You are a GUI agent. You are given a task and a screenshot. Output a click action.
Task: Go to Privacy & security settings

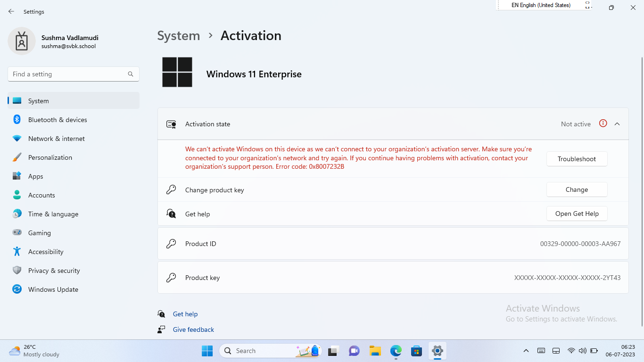[74, 271]
